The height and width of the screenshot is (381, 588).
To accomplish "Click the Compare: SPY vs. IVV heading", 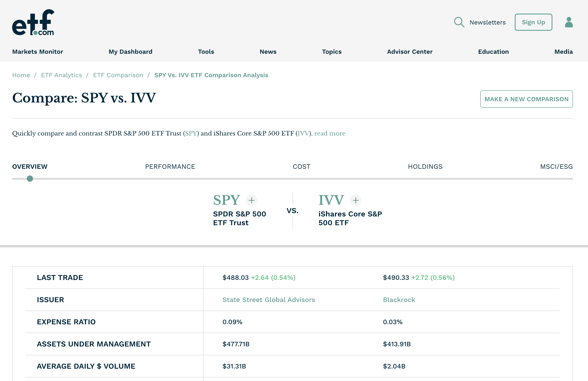I will pyautogui.click(x=84, y=98).
